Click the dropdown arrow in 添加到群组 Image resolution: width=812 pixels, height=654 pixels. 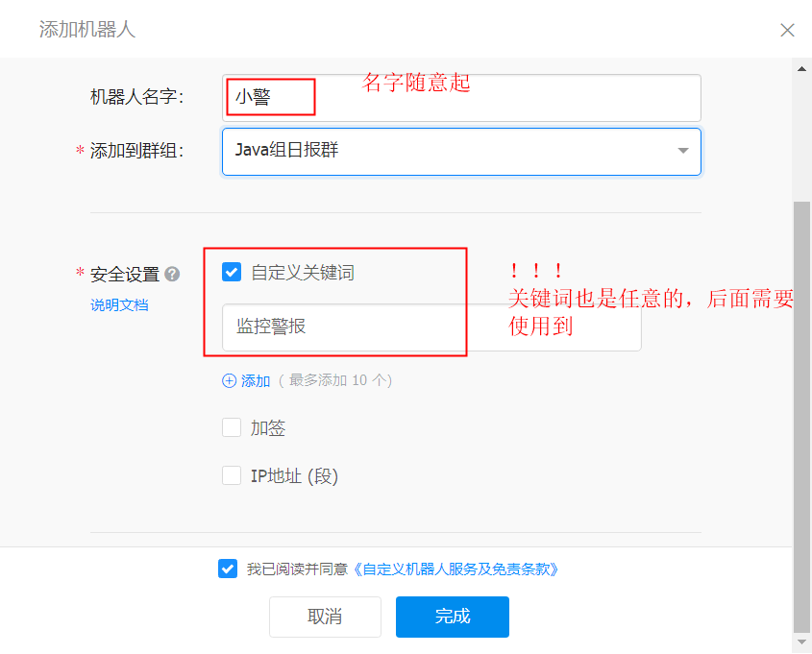[x=683, y=151]
